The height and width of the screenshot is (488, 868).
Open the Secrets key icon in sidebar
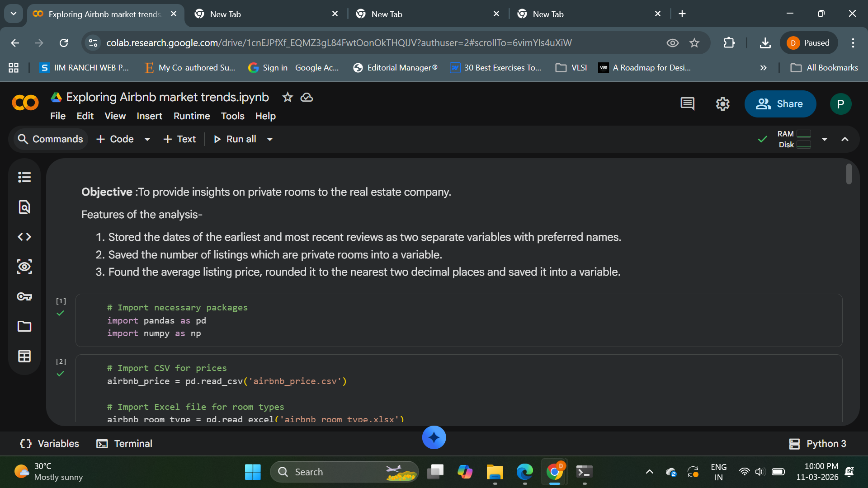(x=24, y=296)
